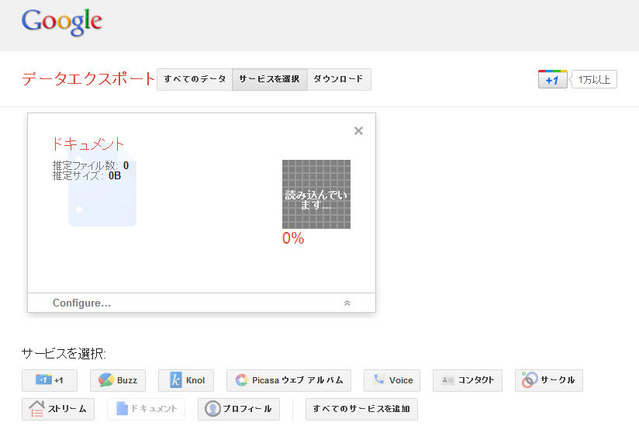Click the 1万以上 count bubble
The image size is (639, 426).
(594, 79)
